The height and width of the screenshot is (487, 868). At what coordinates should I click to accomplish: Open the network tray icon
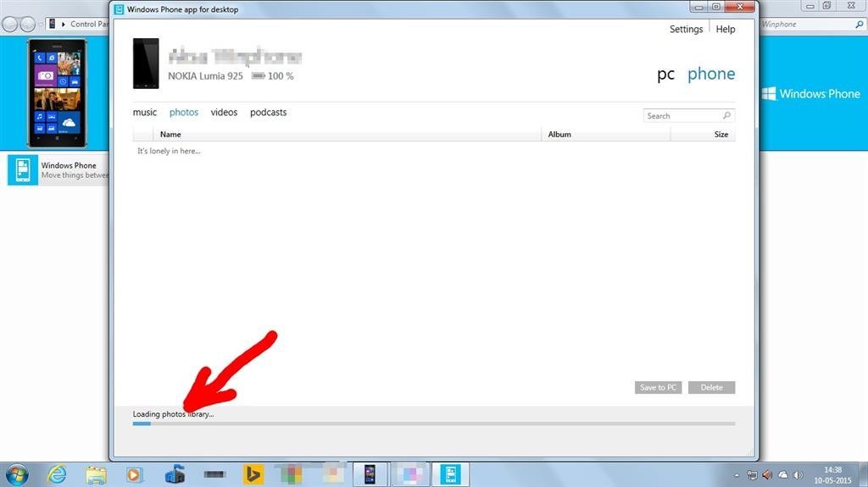click(x=752, y=475)
